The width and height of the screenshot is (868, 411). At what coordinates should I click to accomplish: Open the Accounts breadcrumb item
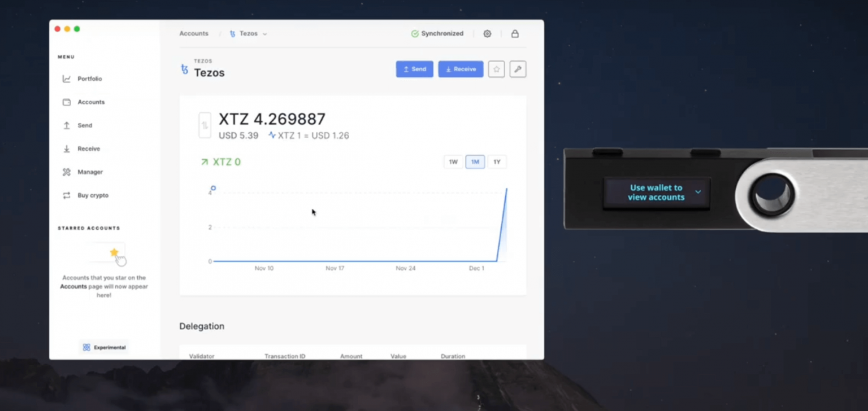(x=194, y=33)
